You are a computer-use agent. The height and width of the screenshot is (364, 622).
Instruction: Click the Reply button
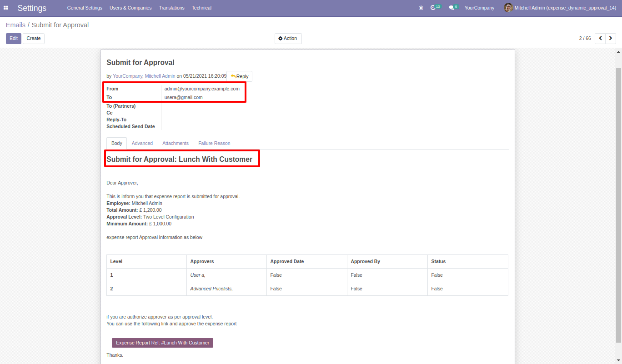(240, 76)
